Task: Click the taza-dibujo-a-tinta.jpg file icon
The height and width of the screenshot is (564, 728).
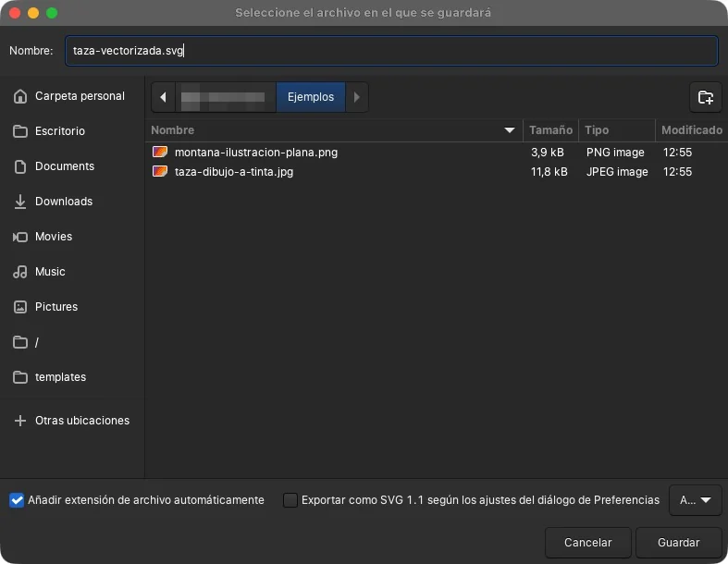Action: [x=160, y=171]
